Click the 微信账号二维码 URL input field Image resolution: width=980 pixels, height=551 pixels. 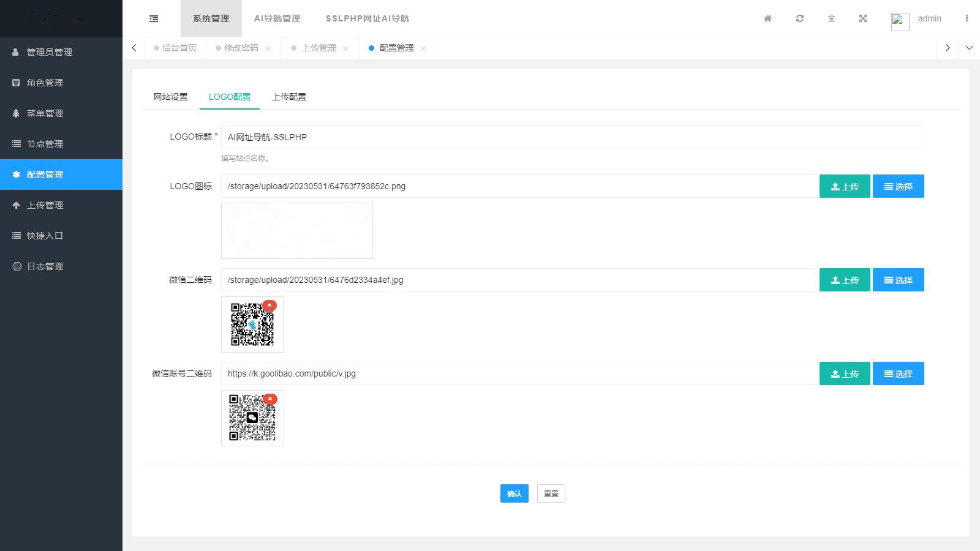pyautogui.click(x=520, y=373)
